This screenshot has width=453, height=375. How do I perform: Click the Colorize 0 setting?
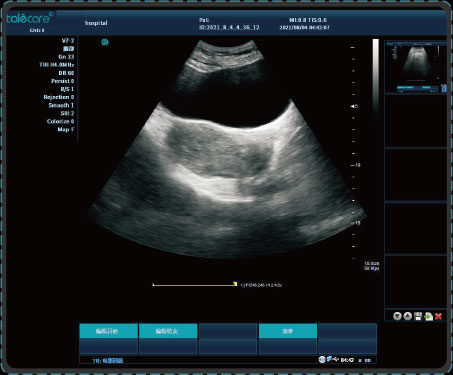click(60, 121)
